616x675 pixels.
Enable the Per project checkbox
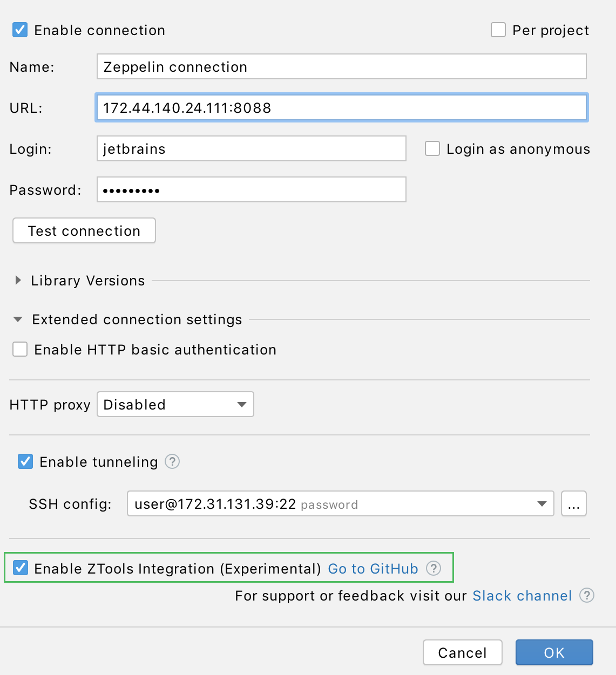[x=498, y=30]
